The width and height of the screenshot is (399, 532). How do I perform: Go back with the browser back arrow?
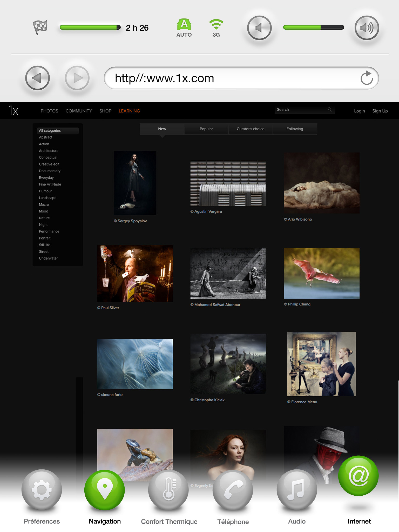37,78
